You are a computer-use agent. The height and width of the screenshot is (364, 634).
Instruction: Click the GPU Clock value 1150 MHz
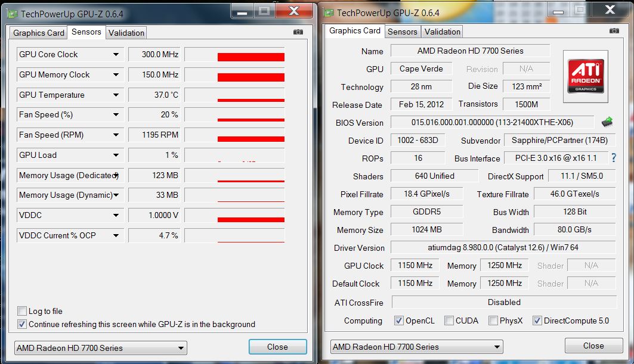click(415, 266)
